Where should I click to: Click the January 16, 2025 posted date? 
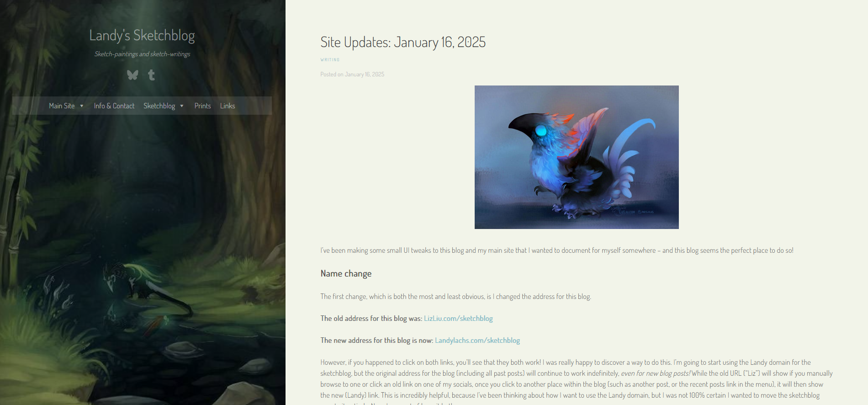pyautogui.click(x=365, y=75)
